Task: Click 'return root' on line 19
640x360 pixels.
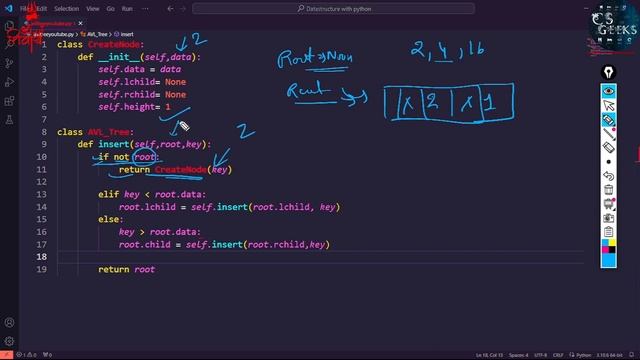Action: (127, 269)
